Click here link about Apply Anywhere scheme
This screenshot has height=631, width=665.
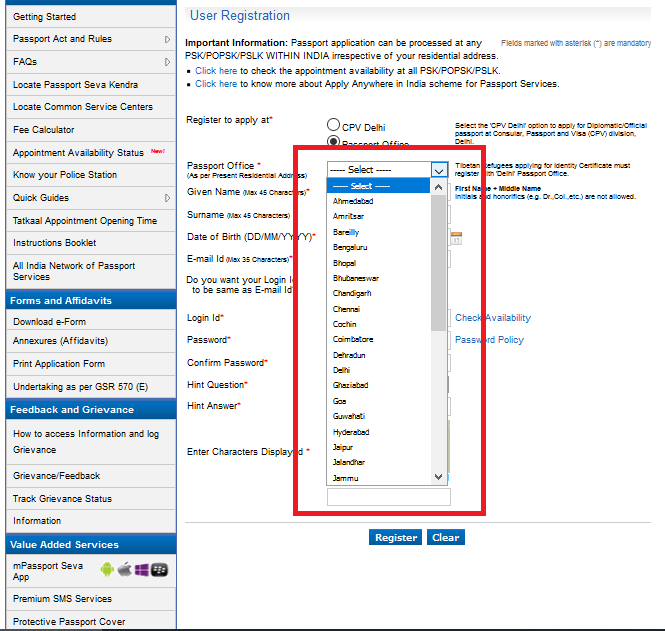pyautogui.click(x=216, y=84)
